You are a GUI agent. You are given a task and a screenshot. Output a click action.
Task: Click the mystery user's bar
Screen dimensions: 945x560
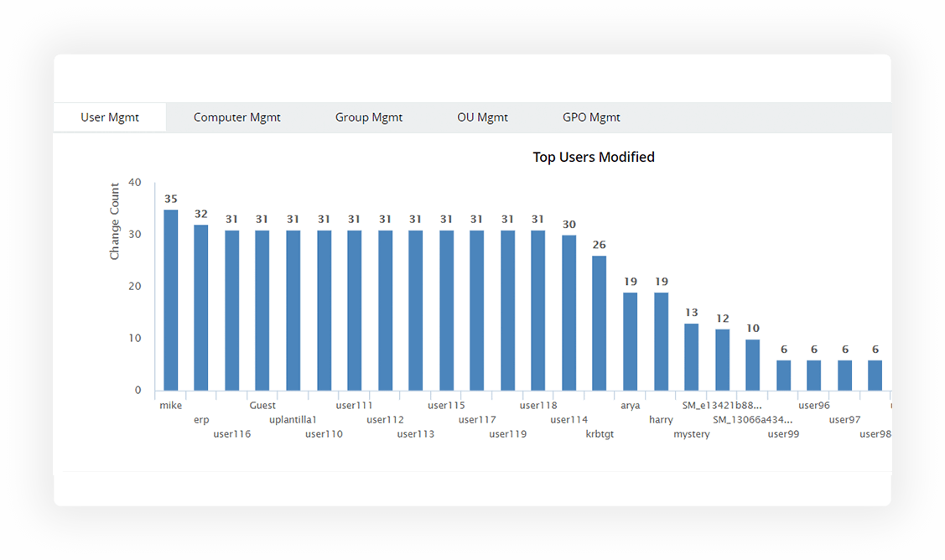pos(690,356)
